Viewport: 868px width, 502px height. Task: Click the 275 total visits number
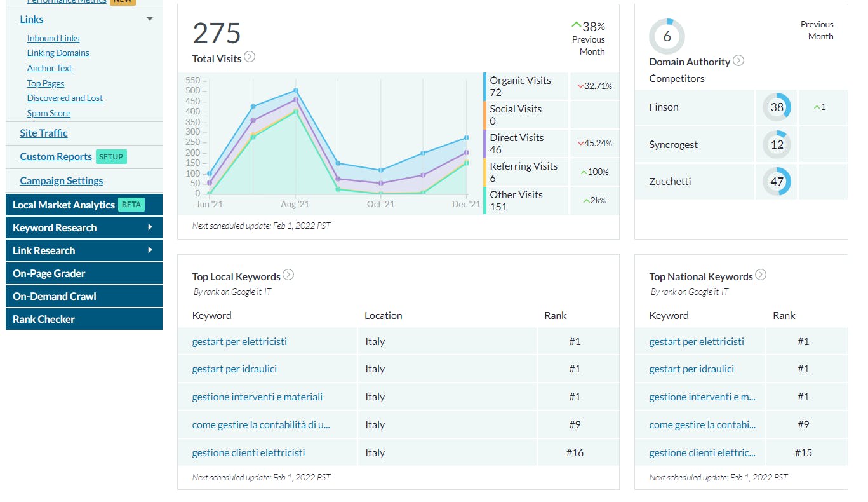click(217, 33)
